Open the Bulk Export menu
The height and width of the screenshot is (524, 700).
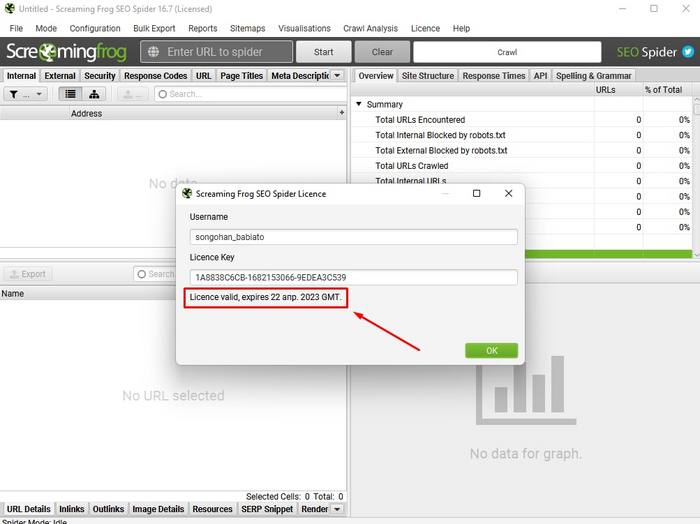(x=154, y=28)
